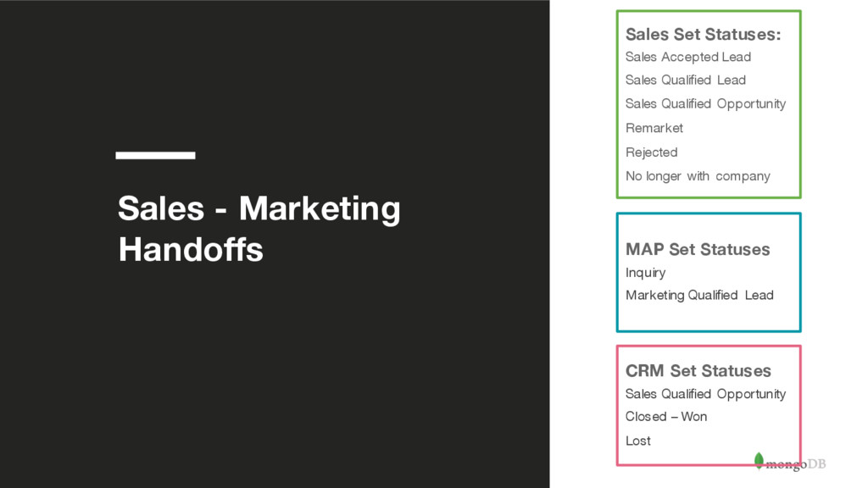Click the Marketing Qualified Lead text
This screenshot has width=868, height=488.
[x=699, y=296]
